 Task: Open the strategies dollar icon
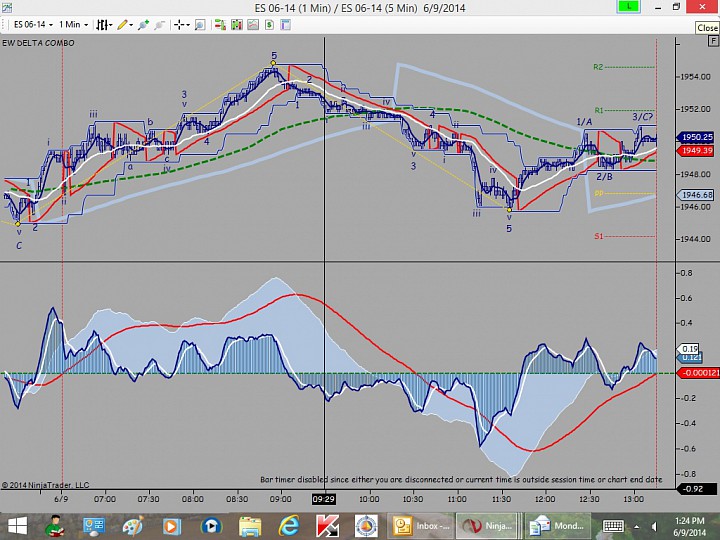[x=270, y=25]
